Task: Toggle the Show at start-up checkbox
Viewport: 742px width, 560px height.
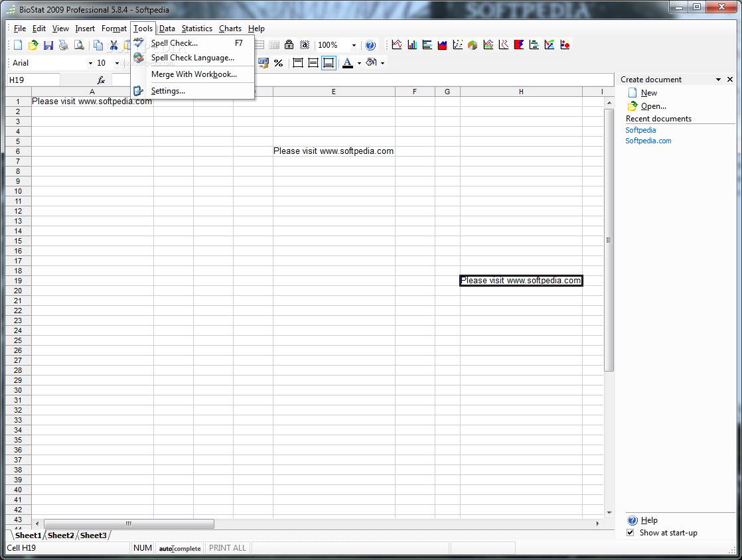Action: pos(631,533)
